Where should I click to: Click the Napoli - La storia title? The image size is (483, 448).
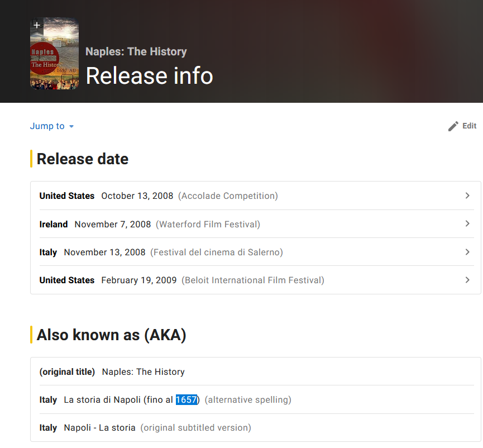pyautogui.click(x=100, y=428)
